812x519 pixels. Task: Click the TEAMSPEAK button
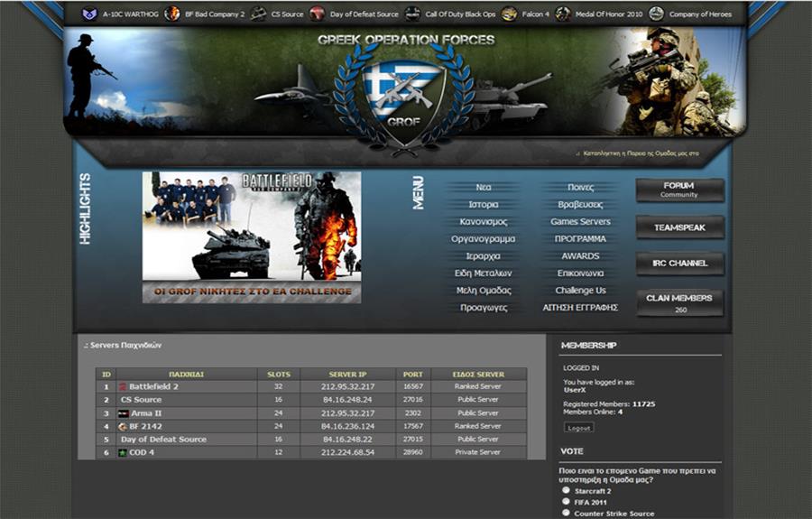click(x=679, y=227)
